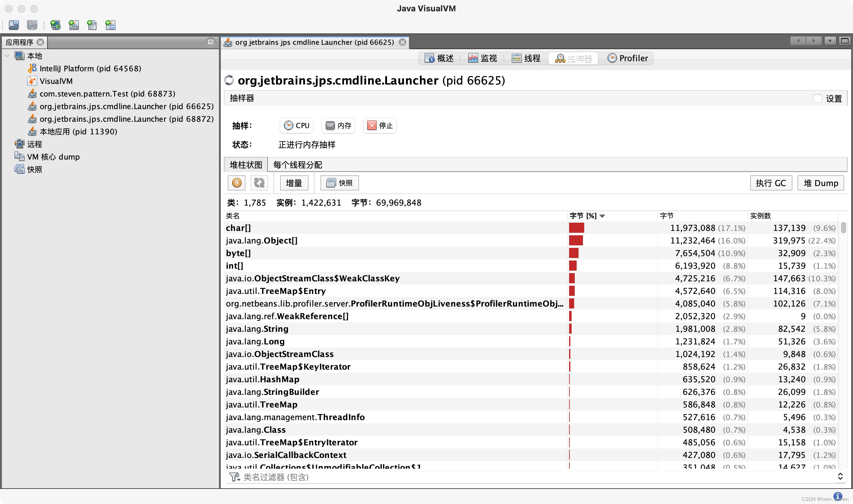Image resolution: width=853 pixels, height=504 pixels.
Task: Select the 每个线程分配 tab
Action: point(297,165)
